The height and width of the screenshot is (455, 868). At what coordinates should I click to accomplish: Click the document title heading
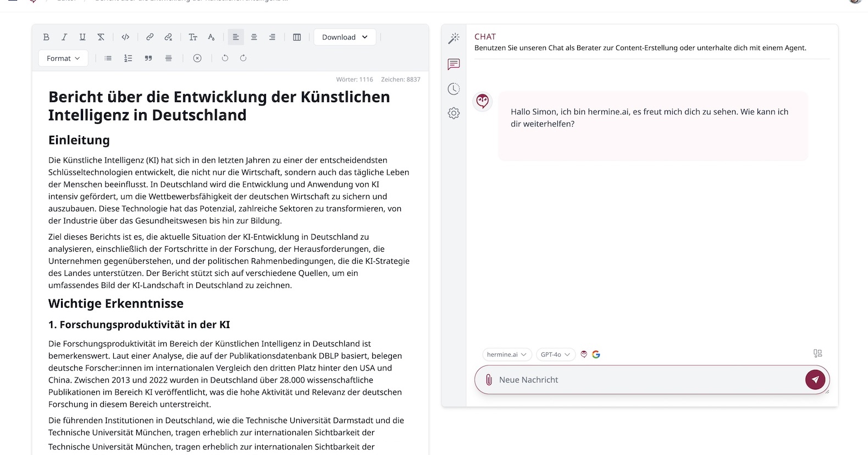(219, 106)
